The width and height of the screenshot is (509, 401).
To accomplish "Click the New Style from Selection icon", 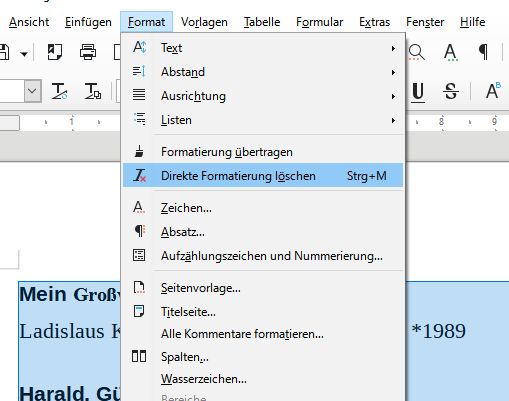I will coord(92,91).
